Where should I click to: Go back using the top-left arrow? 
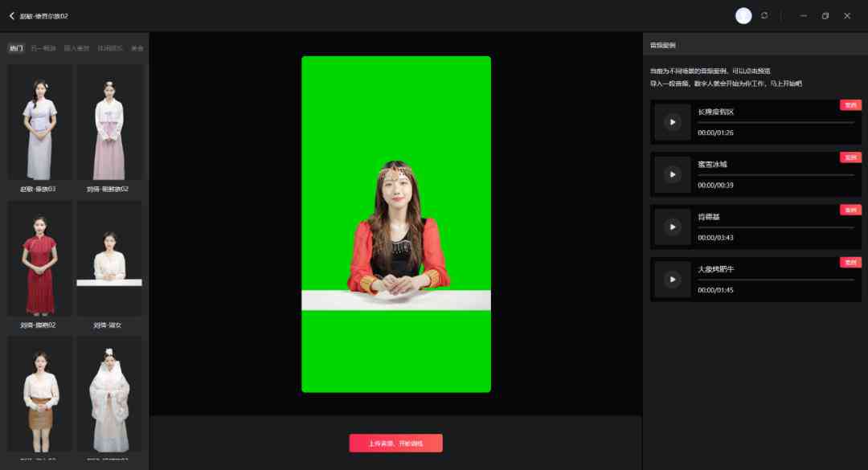tap(11, 16)
